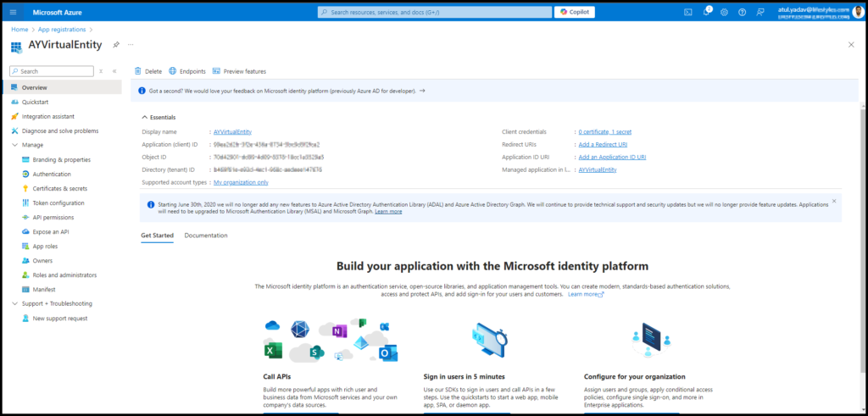Click Learn more under identity platform description
Viewport: 868px width, 416px height.
click(x=585, y=294)
